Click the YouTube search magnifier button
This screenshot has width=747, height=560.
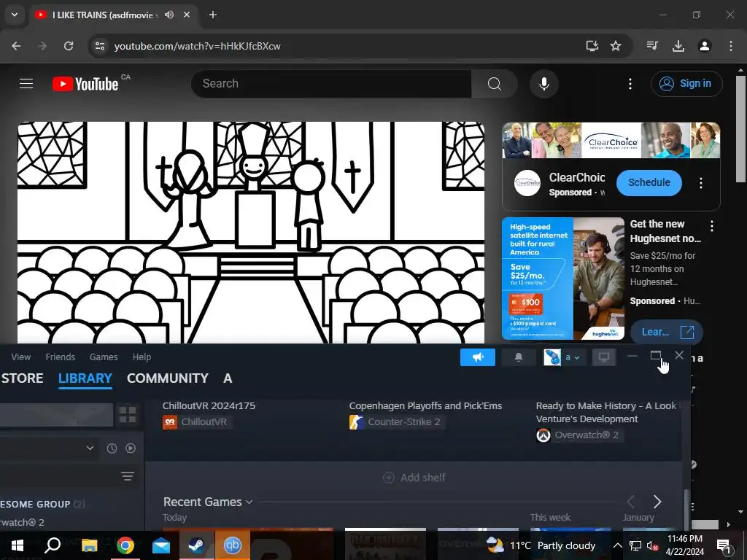click(x=494, y=84)
